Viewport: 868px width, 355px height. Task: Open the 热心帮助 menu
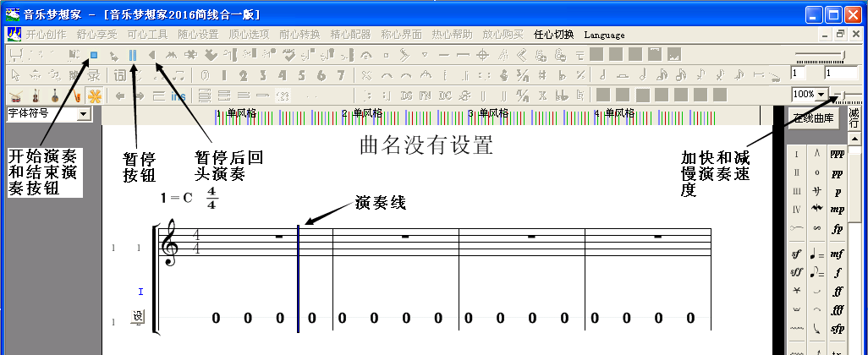click(x=452, y=35)
